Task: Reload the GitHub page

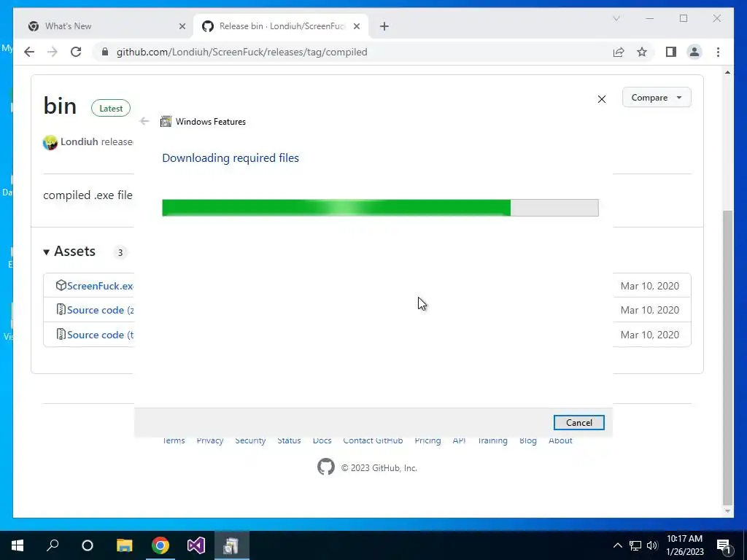Action: point(76,52)
